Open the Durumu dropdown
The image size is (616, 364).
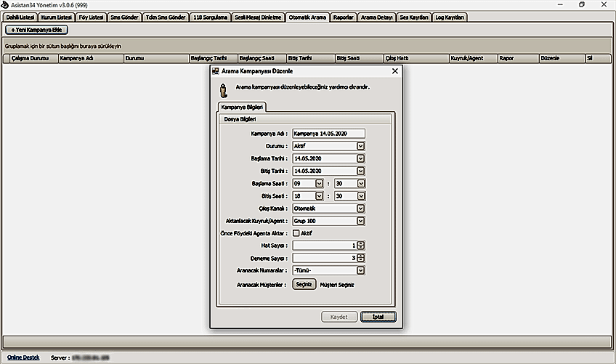pos(361,146)
